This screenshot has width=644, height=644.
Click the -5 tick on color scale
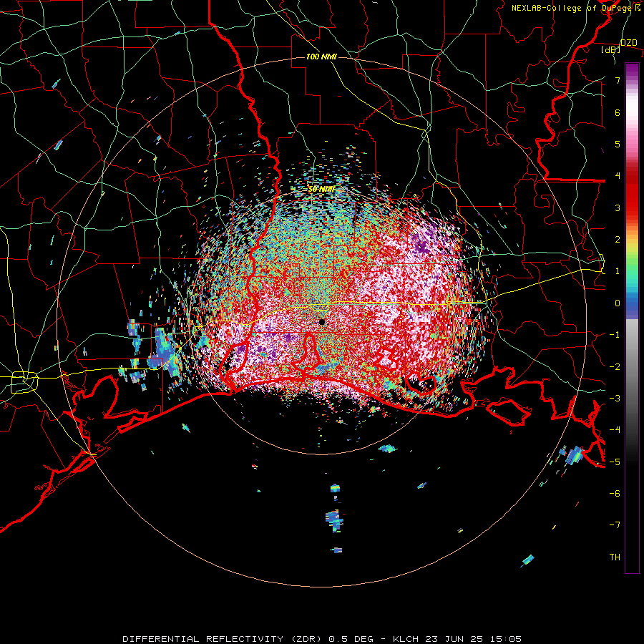(x=615, y=462)
